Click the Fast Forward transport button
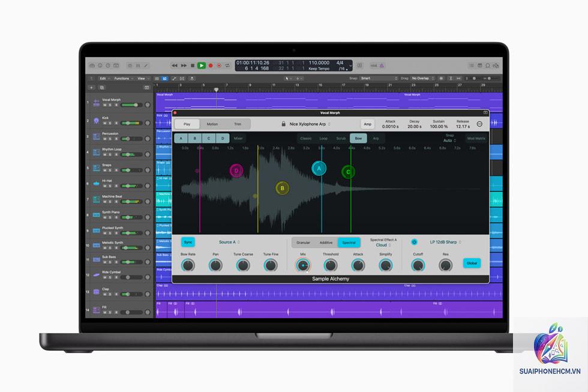The width and height of the screenshot is (588, 392). pos(184,65)
